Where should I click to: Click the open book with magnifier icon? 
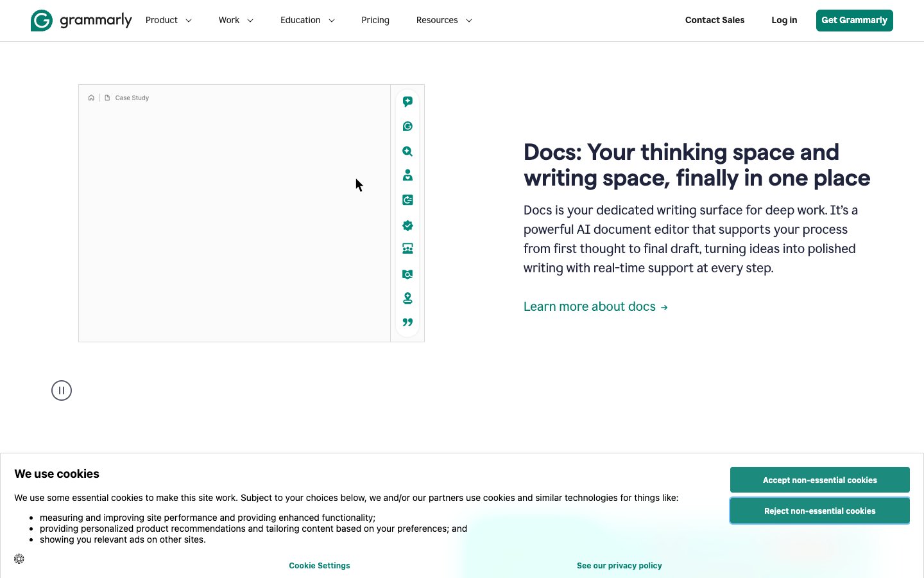[407, 274]
